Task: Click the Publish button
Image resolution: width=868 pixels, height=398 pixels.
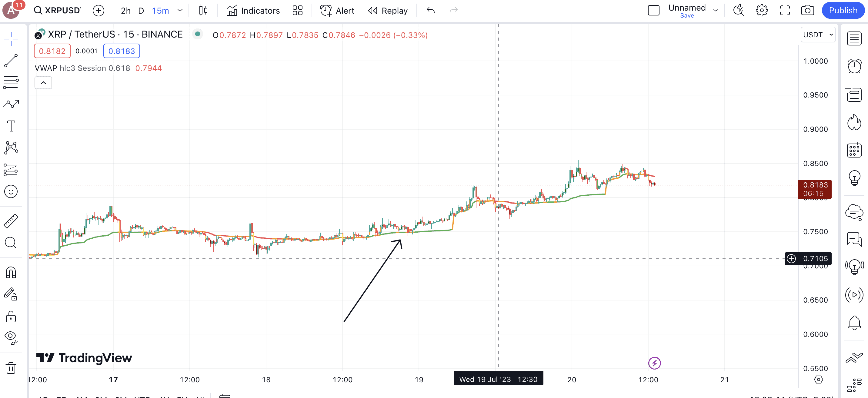Action: point(843,10)
